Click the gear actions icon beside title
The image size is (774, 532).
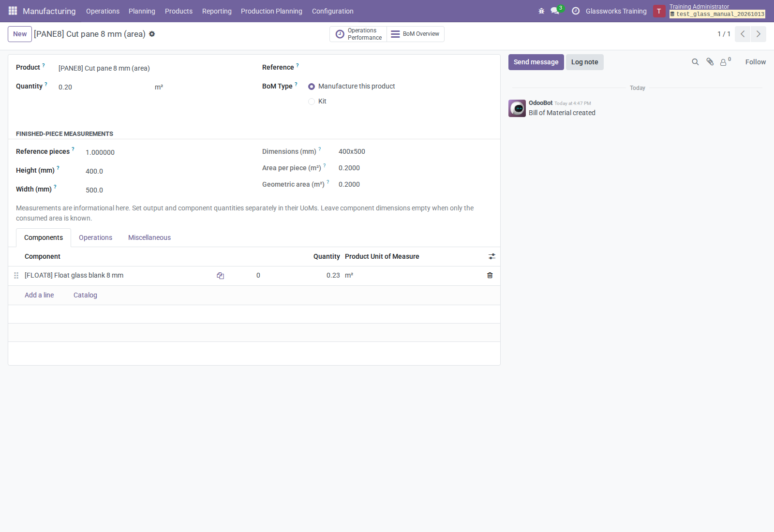coord(152,34)
